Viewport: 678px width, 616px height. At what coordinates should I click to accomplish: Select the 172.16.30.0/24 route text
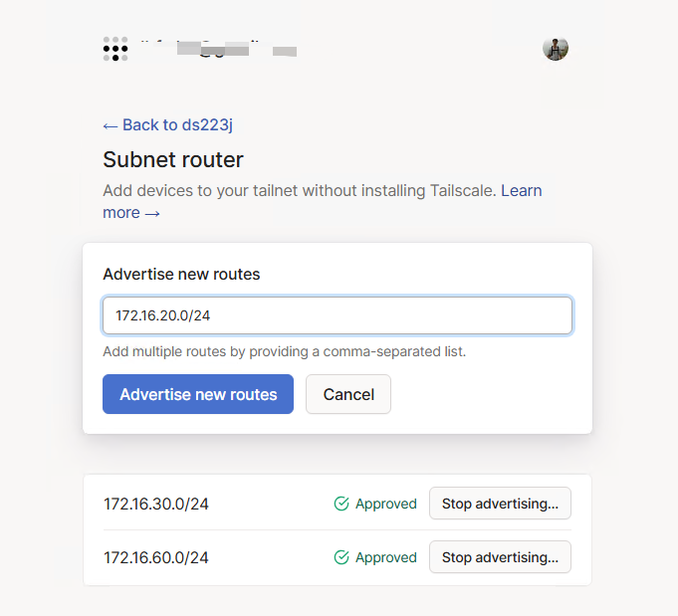pyautogui.click(x=156, y=504)
